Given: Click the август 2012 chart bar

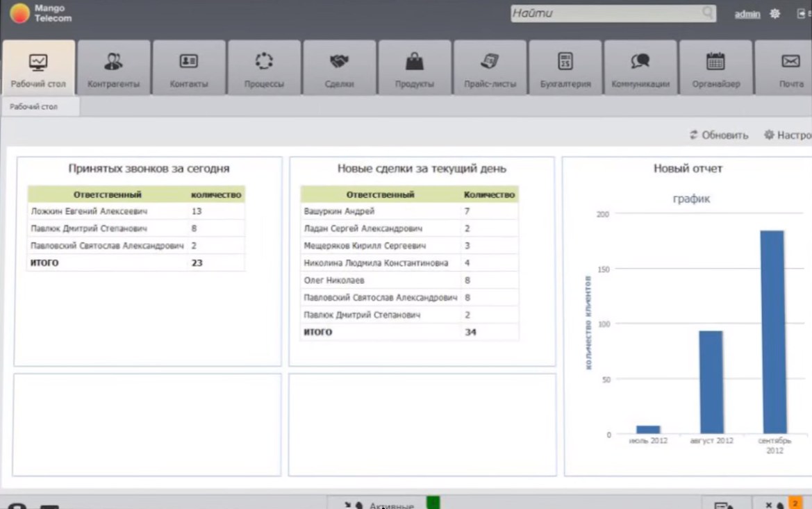Looking at the screenshot, I should pos(711,382).
